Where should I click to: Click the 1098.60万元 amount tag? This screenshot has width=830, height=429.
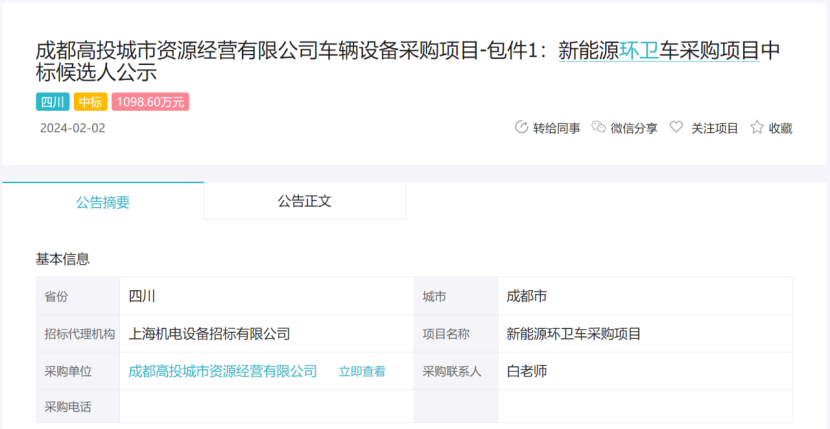(150, 102)
